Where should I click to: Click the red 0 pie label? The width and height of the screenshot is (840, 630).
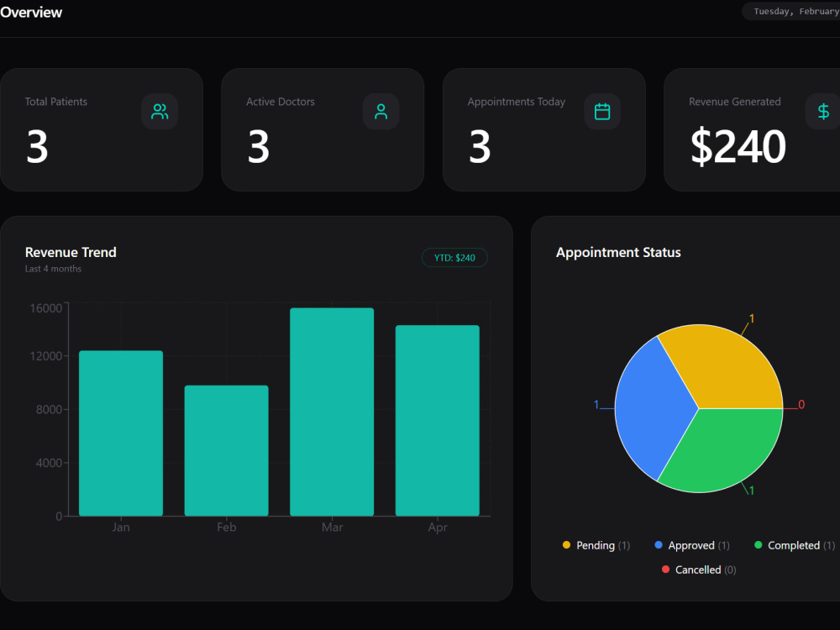[801, 405]
